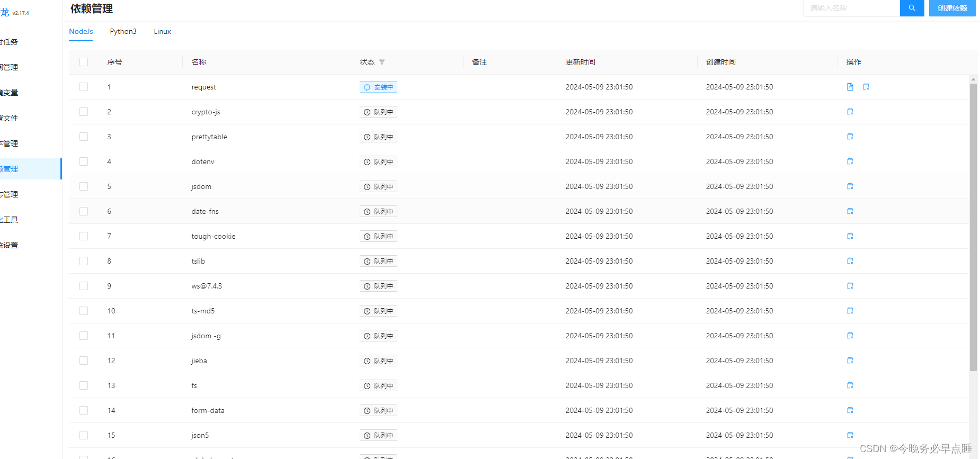Click the v2.17.4 version label
Image resolution: width=980 pixels, height=459 pixels.
coord(21,13)
